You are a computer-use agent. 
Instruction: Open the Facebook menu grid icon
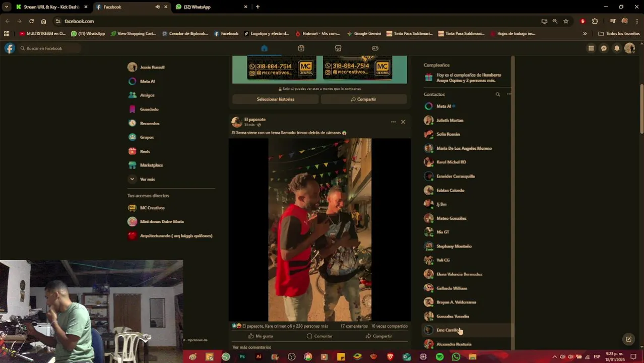(x=591, y=48)
